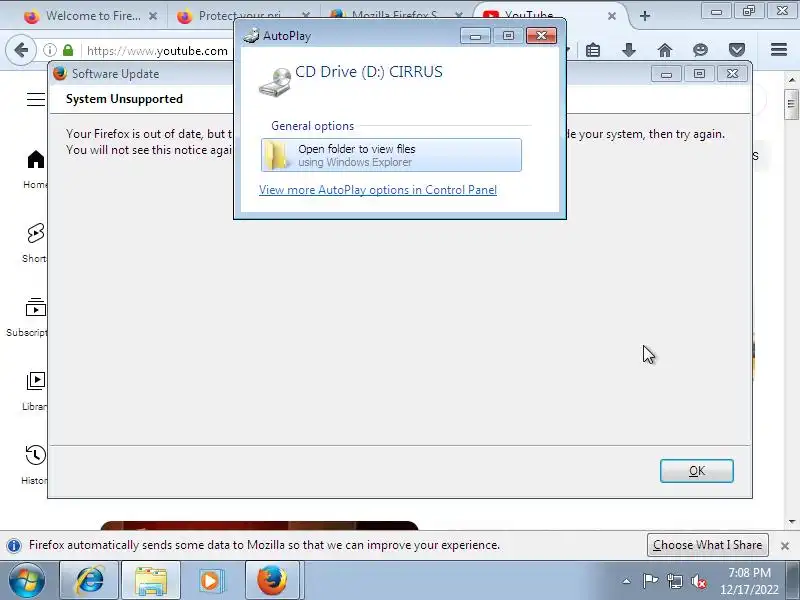Click the Choose What I Share button
Viewport: 800px width, 600px height.
708,545
